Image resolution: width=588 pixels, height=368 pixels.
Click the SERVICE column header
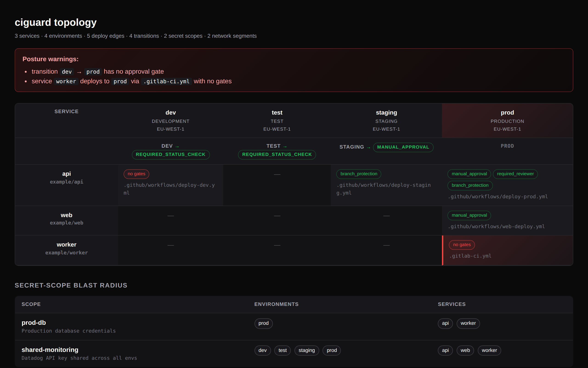tap(66, 112)
